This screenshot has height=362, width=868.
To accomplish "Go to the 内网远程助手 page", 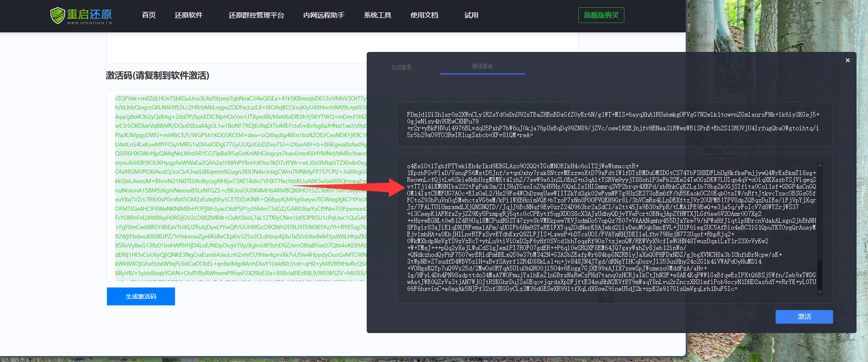I will point(324,15).
